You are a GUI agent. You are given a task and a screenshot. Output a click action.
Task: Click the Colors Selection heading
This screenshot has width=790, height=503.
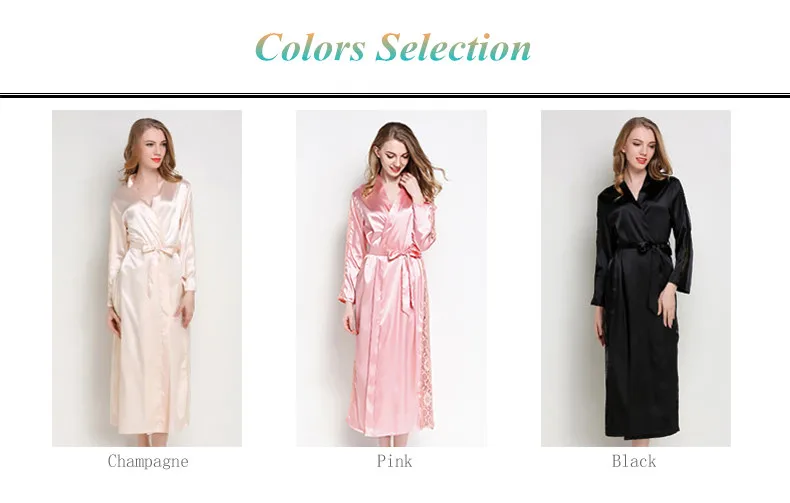393,47
